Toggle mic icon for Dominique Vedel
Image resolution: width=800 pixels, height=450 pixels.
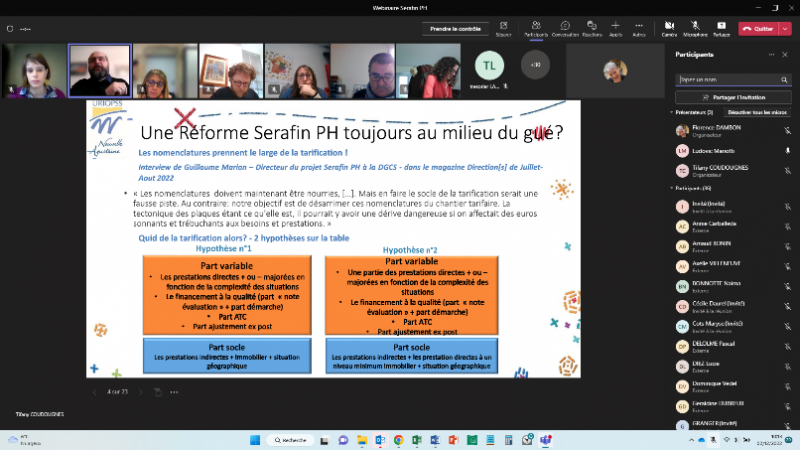tap(787, 387)
